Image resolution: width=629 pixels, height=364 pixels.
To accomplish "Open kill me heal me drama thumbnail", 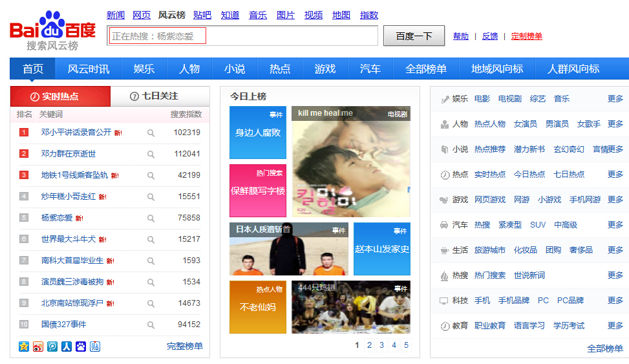I will pos(351,162).
